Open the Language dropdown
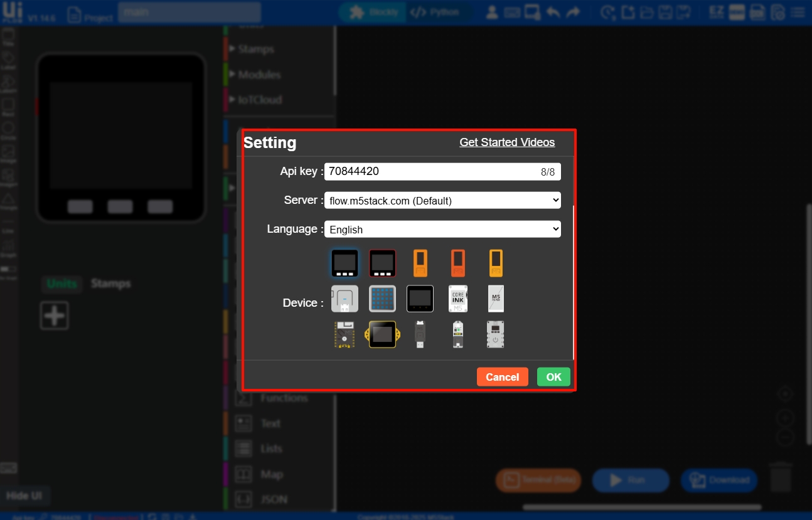The image size is (812, 520). click(442, 229)
